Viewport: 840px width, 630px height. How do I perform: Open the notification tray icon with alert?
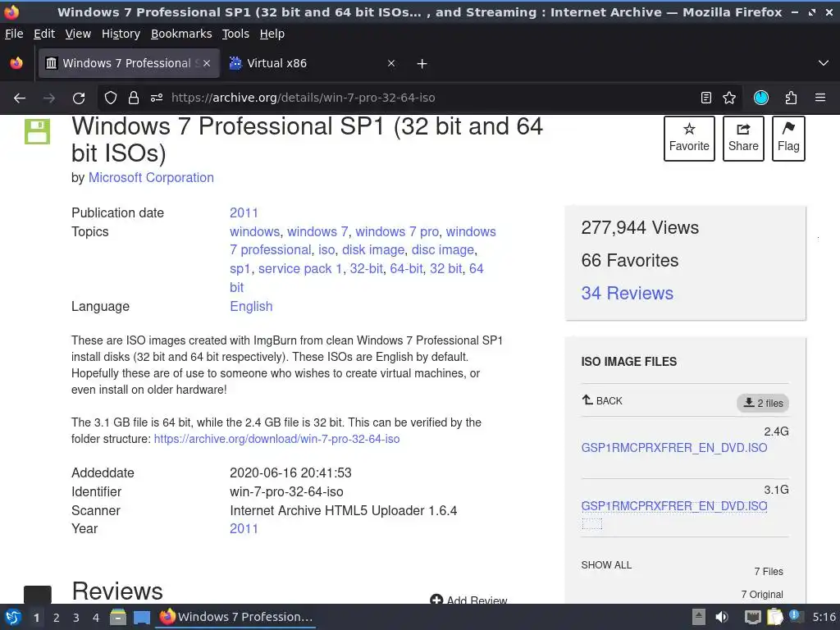pos(796,617)
